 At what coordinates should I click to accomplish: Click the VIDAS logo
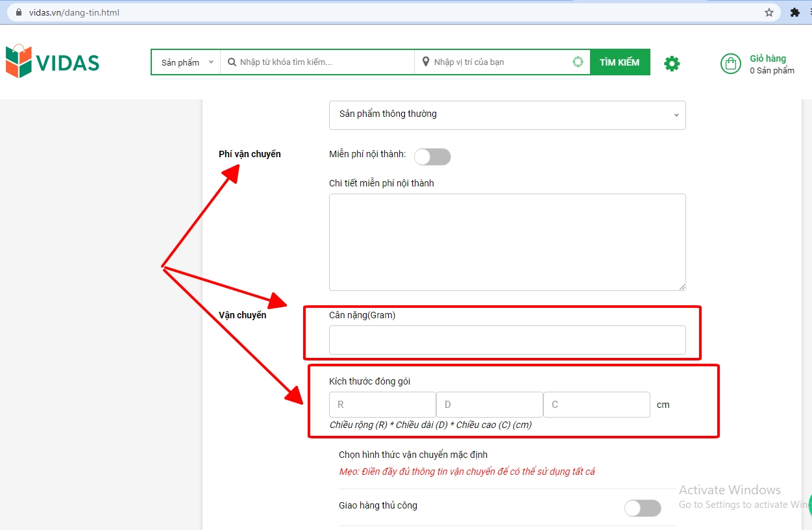pos(53,62)
